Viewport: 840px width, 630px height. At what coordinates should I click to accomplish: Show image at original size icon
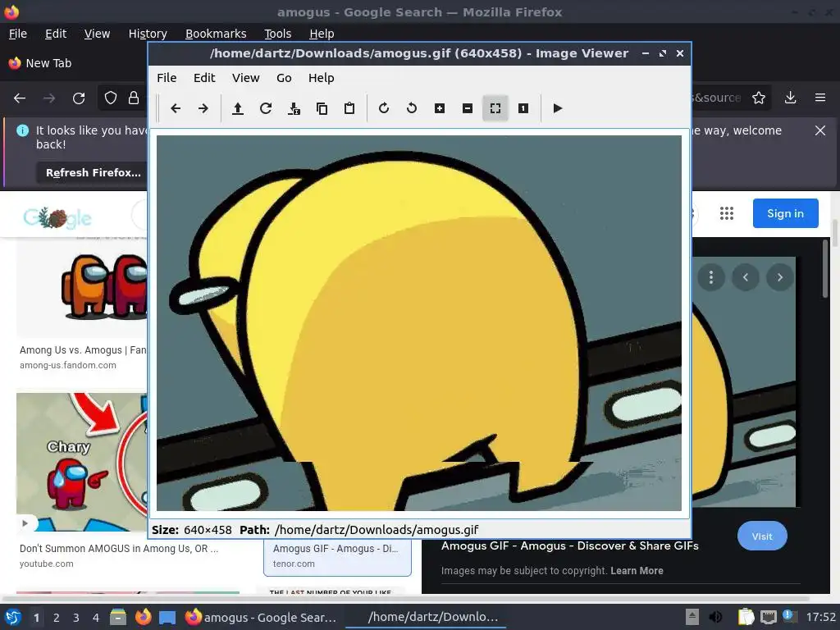[x=523, y=109]
